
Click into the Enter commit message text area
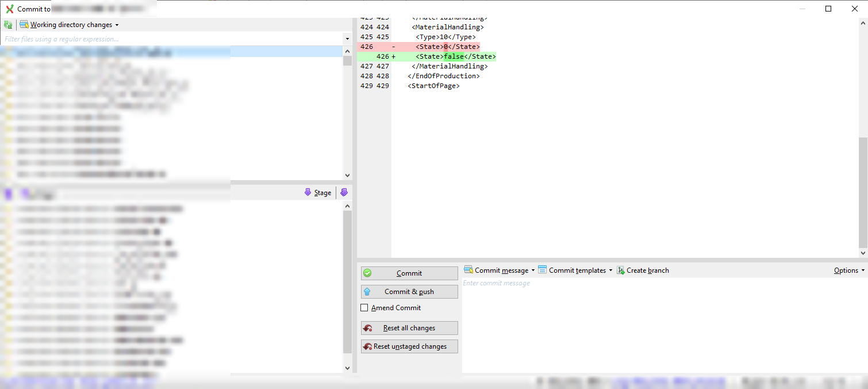[664, 325]
